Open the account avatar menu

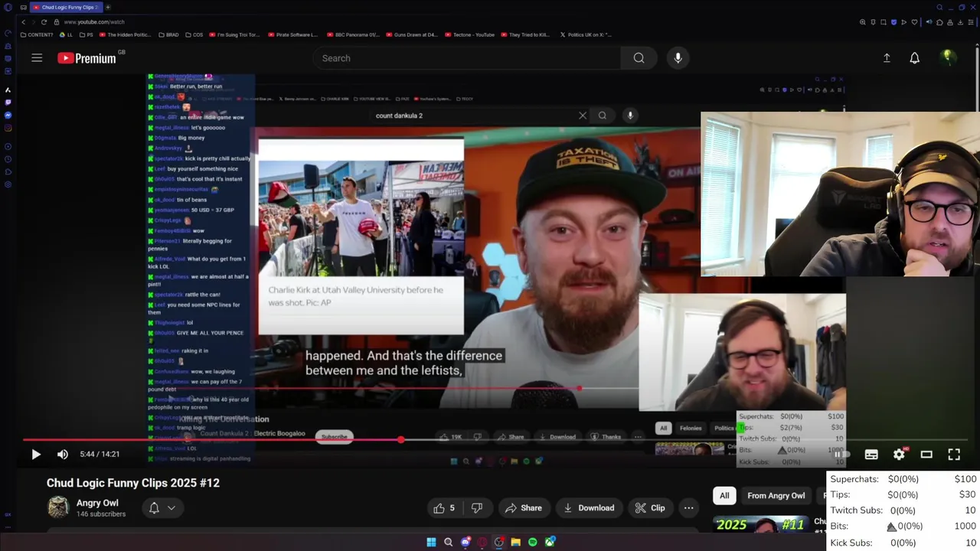(x=948, y=58)
